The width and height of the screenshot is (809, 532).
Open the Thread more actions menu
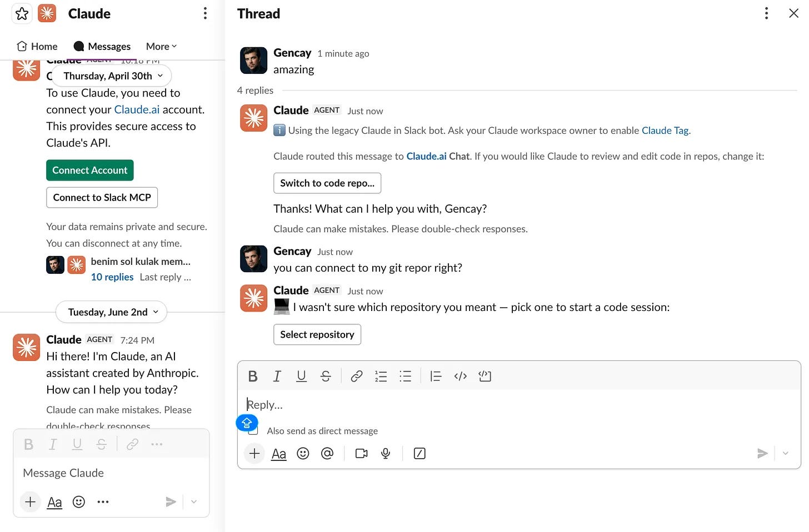[x=766, y=13]
